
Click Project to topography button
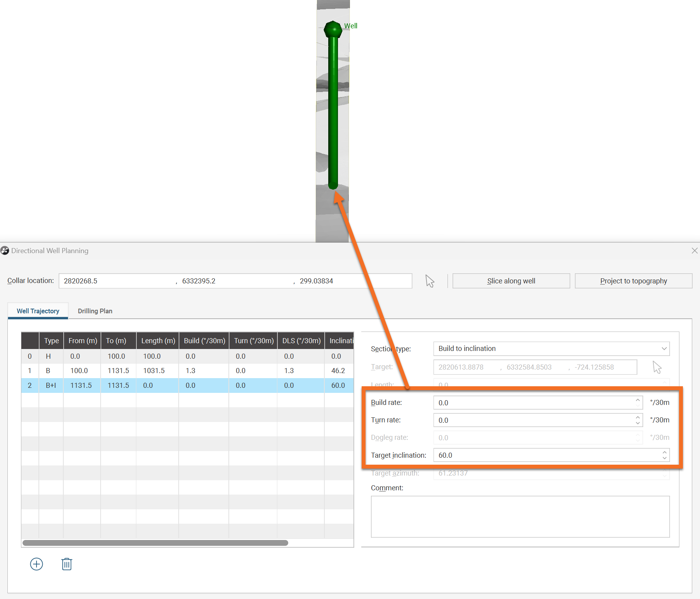click(633, 281)
